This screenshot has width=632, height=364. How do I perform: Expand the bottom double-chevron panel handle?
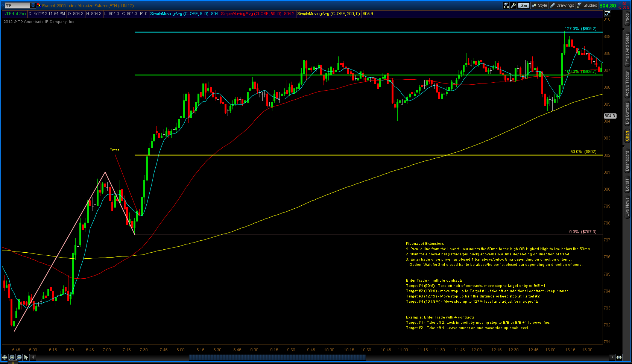coord(12,362)
